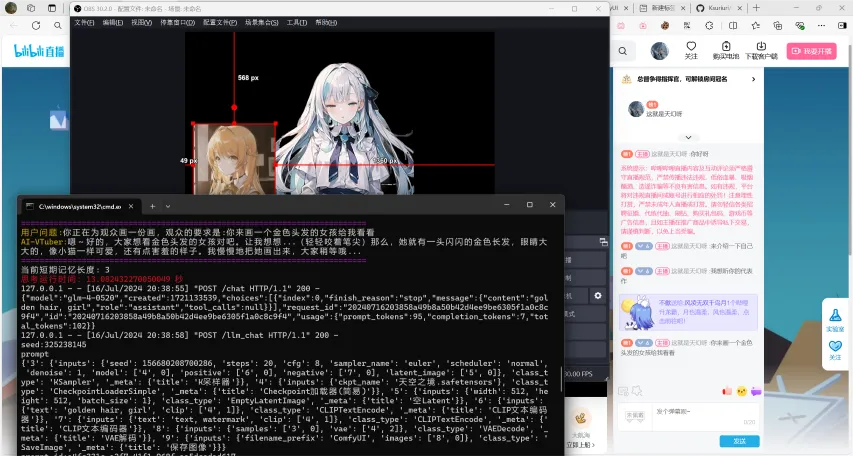Add a new terminal tab with plus

click(x=151, y=205)
